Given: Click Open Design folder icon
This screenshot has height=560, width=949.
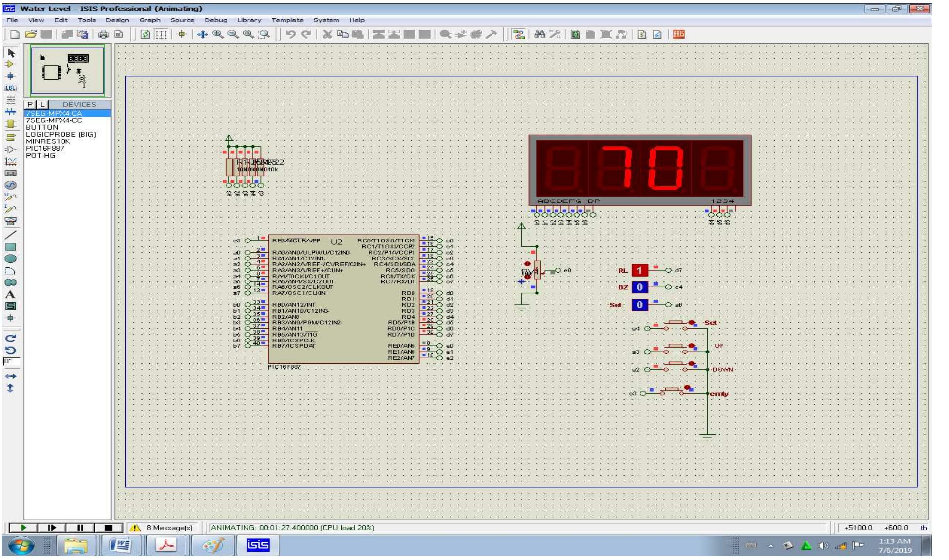Looking at the screenshot, I should (31, 34).
